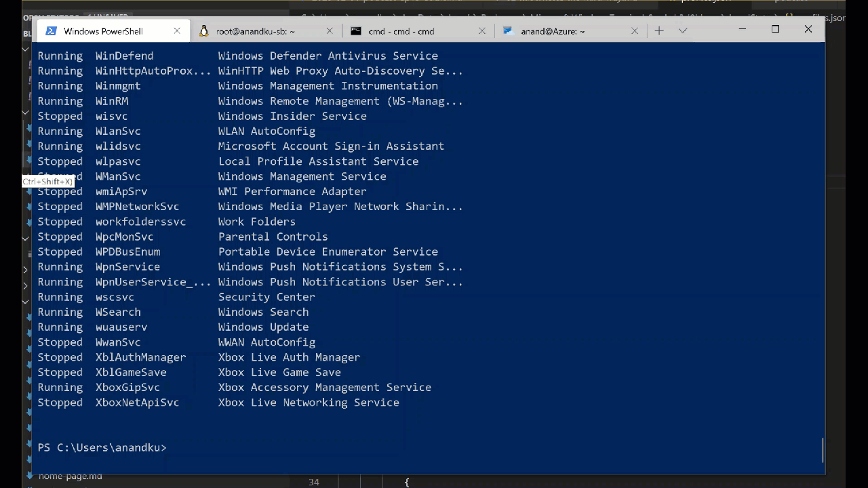Click the Windows Defender Antivirus Service text
Screen dimensions: 868x488
[x=328, y=56]
